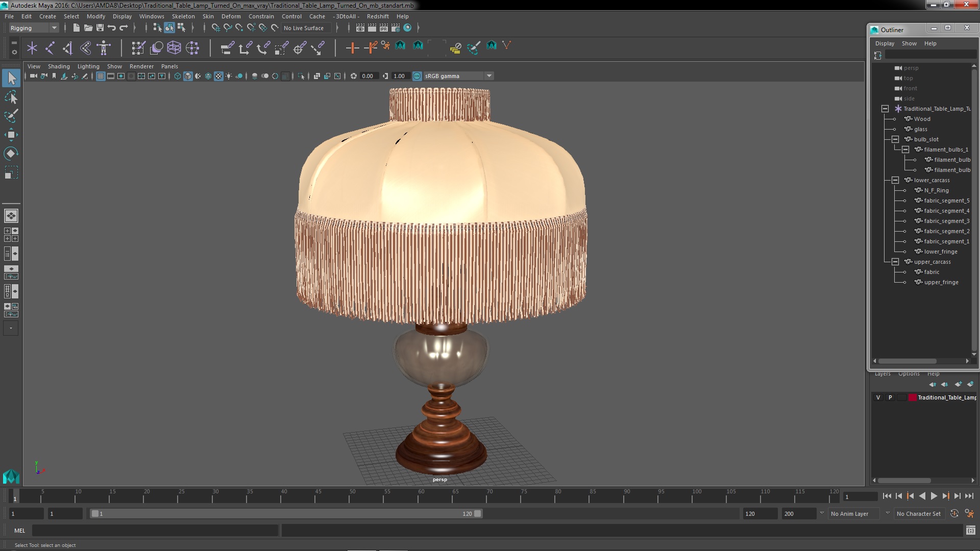This screenshot has width=980, height=551.
Task: Choose the Move tool
Action: point(11,135)
